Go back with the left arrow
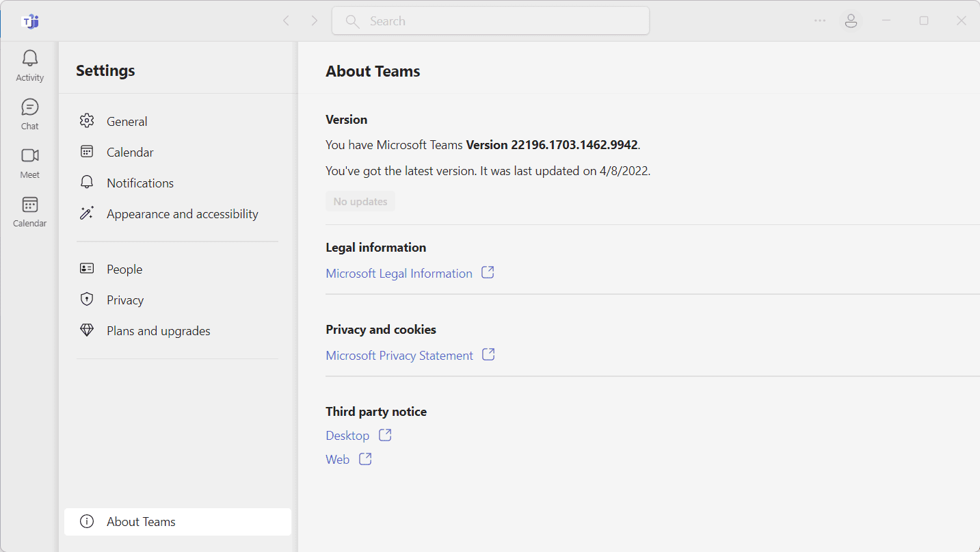The width and height of the screenshot is (980, 552). pyautogui.click(x=286, y=21)
